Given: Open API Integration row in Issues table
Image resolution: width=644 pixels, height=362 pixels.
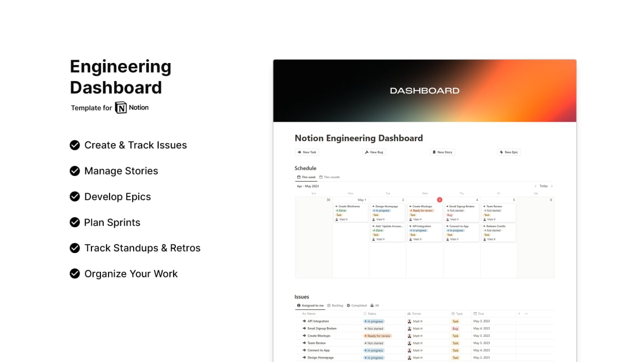Looking at the screenshot, I should tap(318, 321).
